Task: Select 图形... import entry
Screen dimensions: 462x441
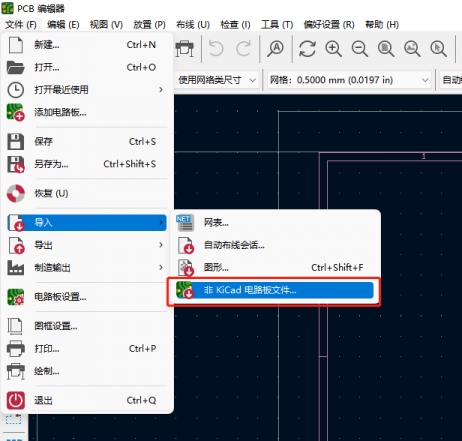Action: pos(275,267)
